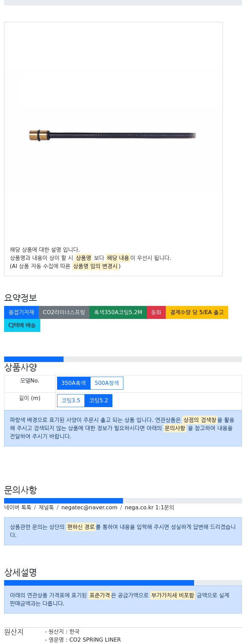The image size is (246, 644).
Task: Click the CO2 spring liner product image
Action: tap(113, 135)
